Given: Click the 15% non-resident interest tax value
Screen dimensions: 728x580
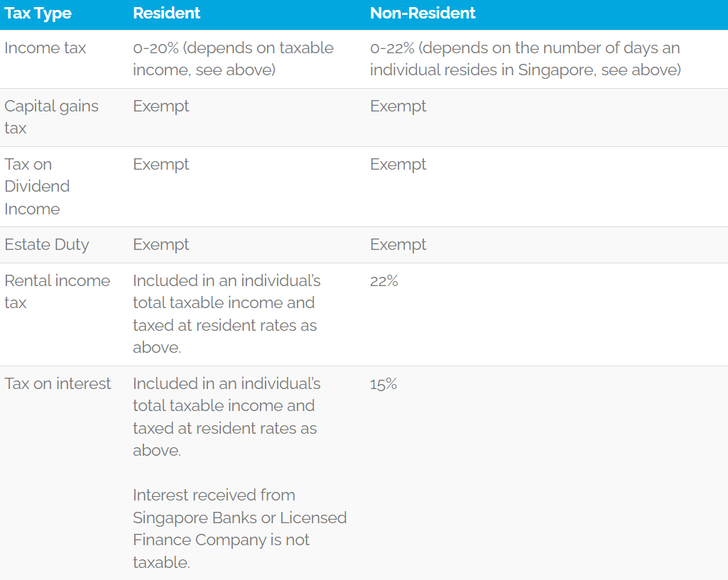Looking at the screenshot, I should click(384, 384).
